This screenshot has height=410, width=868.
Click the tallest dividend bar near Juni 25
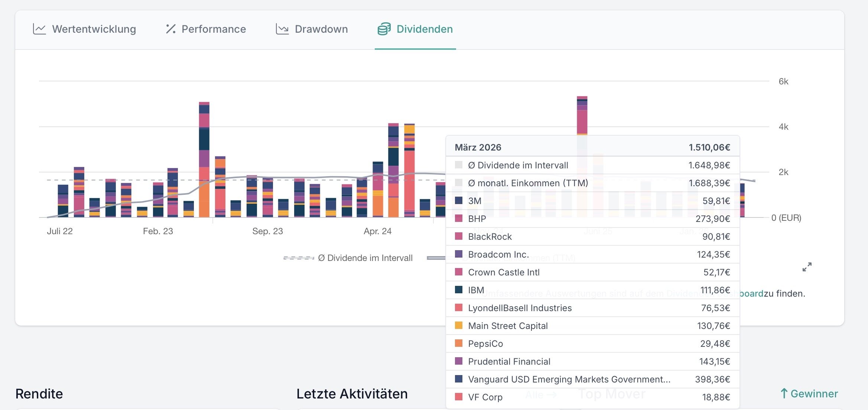click(582, 115)
